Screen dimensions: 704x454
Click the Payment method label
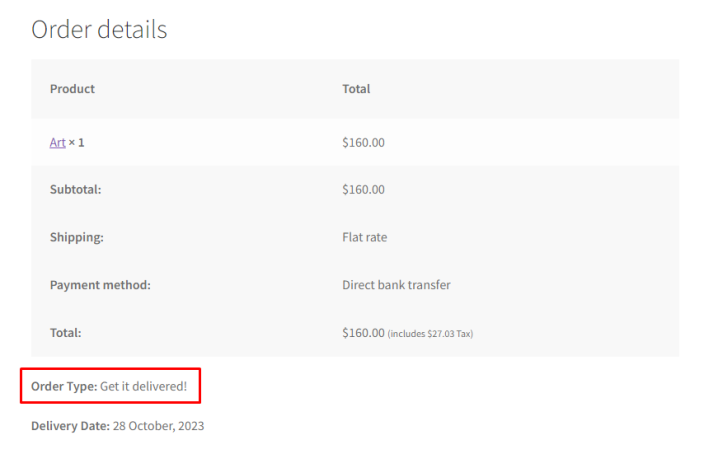[x=100, y=285]
